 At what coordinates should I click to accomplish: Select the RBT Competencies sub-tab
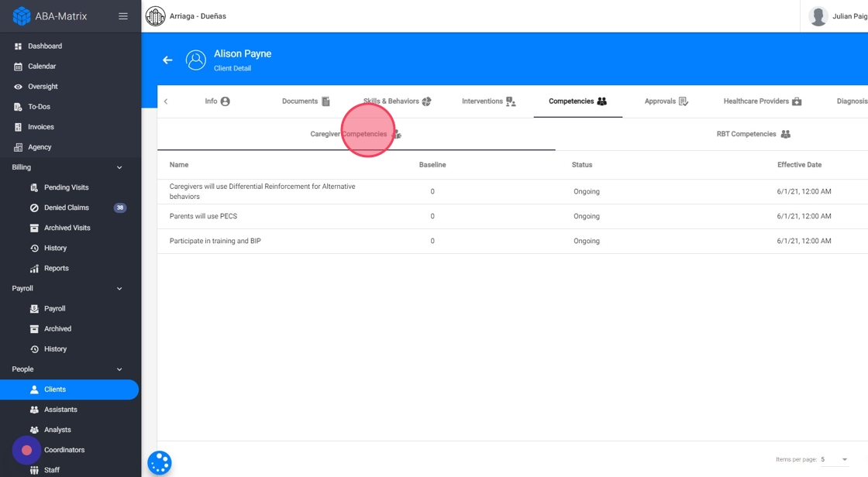coord(753,134)
